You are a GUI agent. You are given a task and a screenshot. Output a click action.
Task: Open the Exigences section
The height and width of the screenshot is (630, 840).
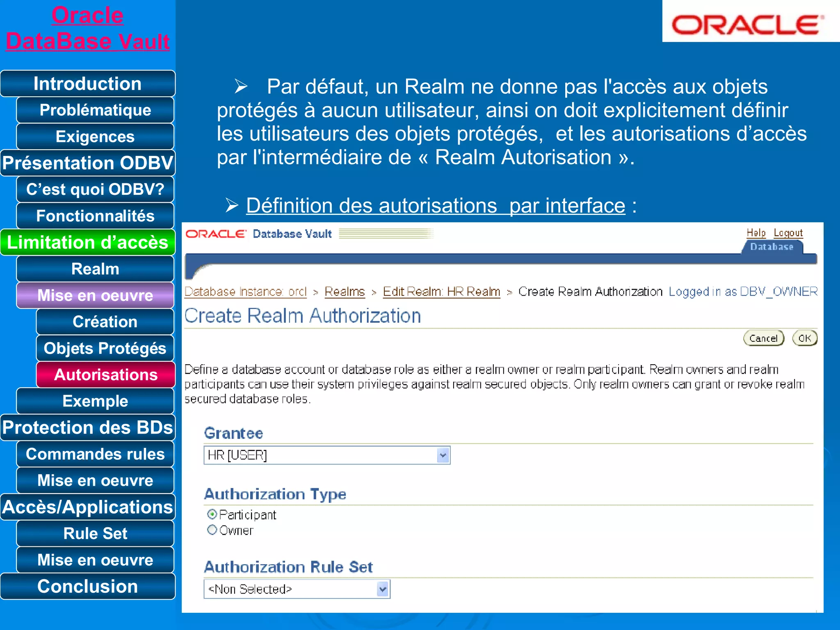[x=95, y=137]
